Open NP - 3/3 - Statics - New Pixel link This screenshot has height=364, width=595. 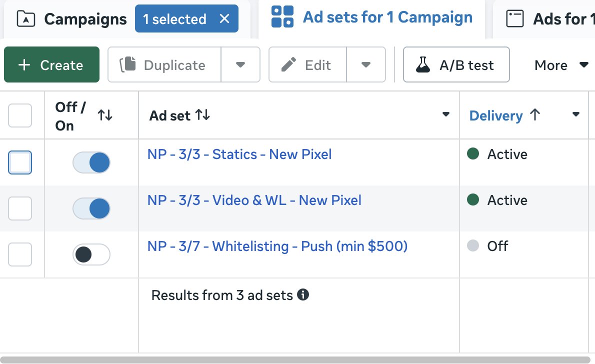[239, 154]
